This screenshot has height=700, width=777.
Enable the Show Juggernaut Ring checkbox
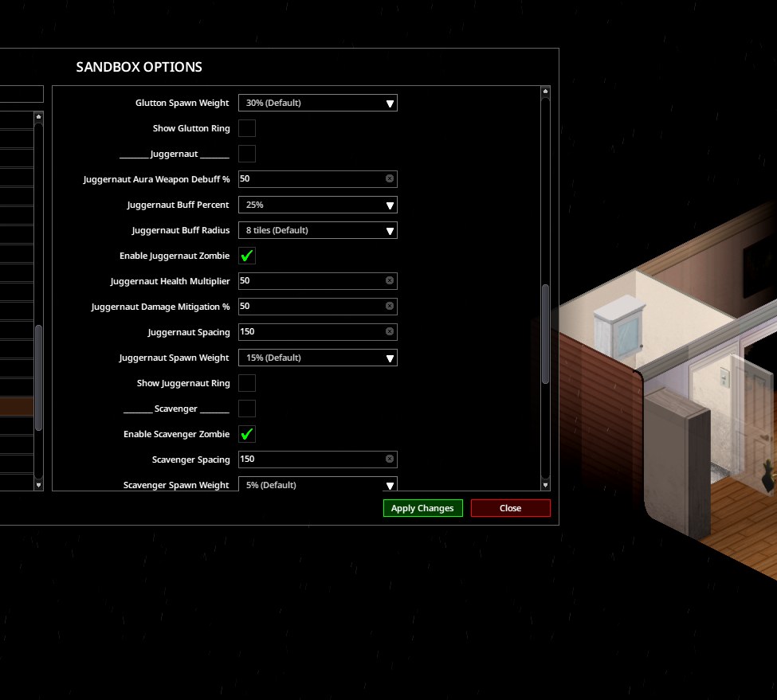[247, 383]
